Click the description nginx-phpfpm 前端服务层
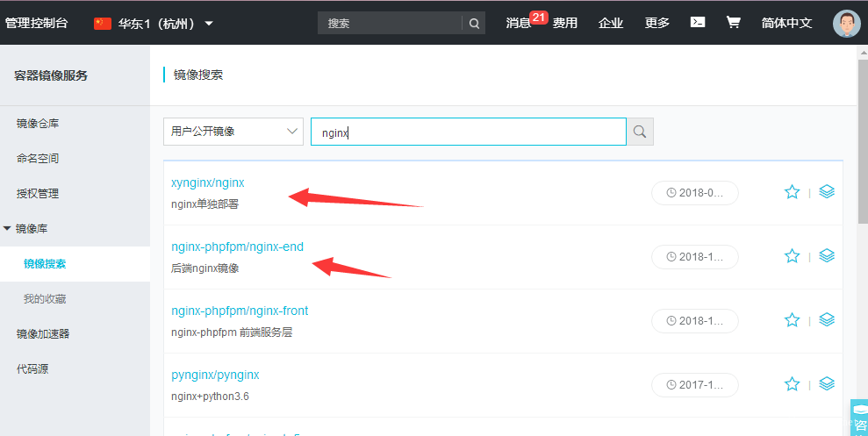This screenshot has width=868, height=436. [232, 332]
